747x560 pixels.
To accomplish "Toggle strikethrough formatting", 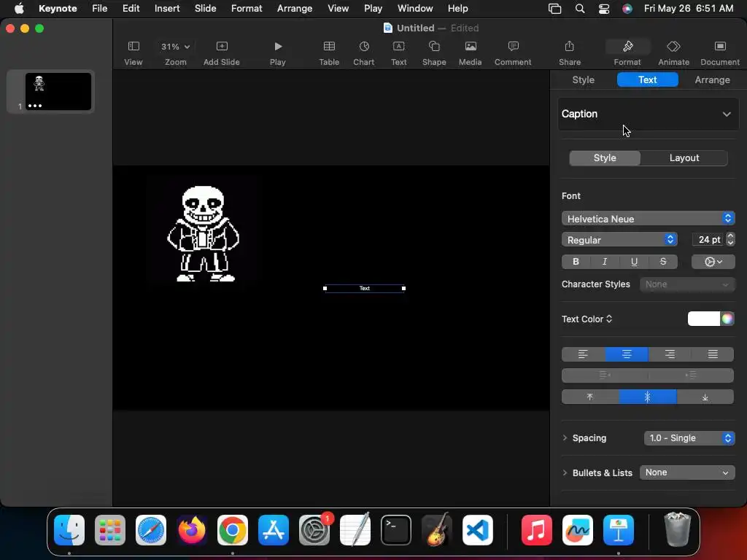I will (x=662, y=262).
